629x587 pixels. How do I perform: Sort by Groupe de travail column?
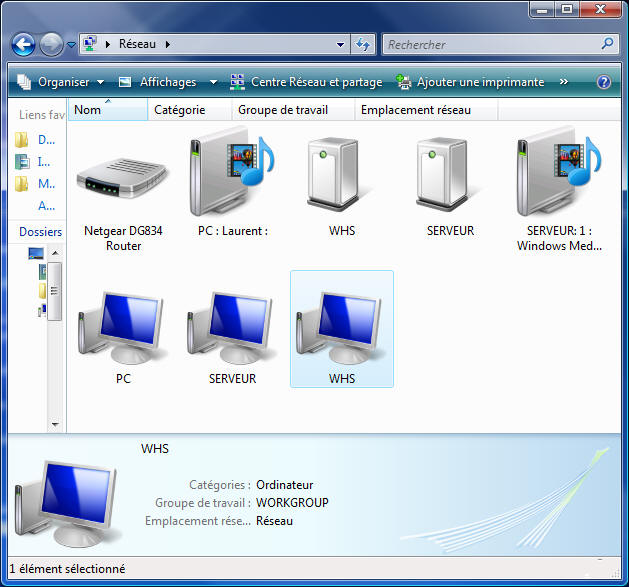(x=282, y=110)
